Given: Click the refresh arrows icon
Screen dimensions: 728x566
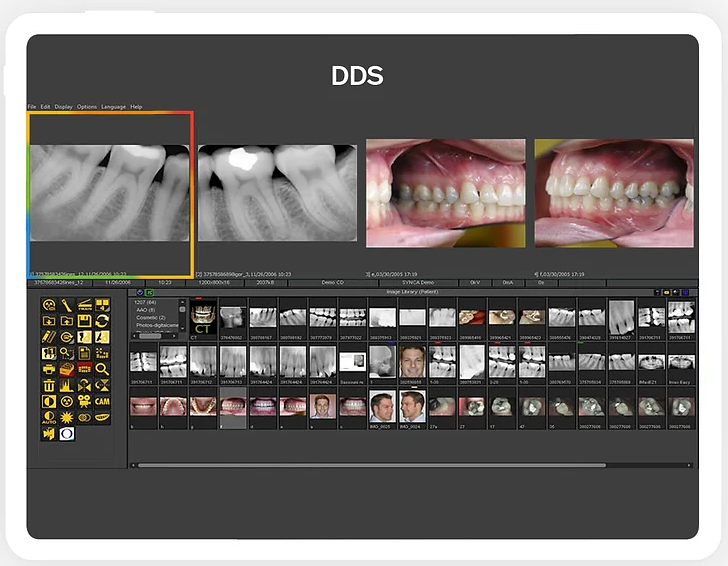Looking at the screenshot, I should coord(101,321).
